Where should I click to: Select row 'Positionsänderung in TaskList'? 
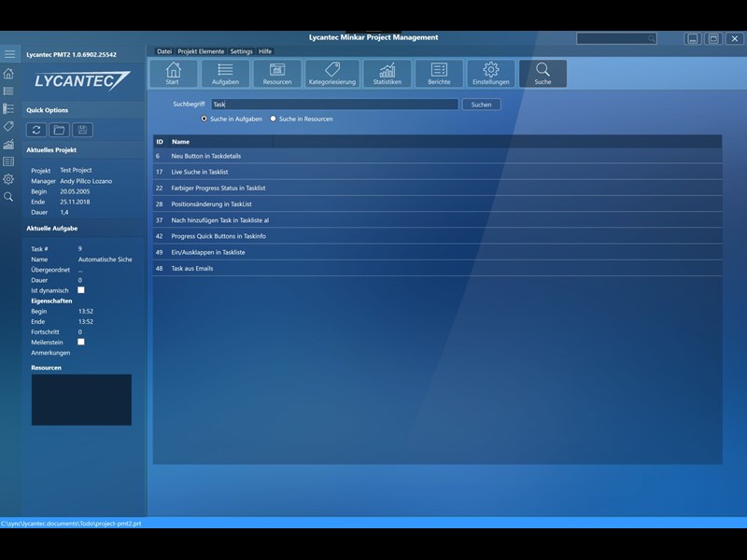pyautogui.click(x=437, y=203)
